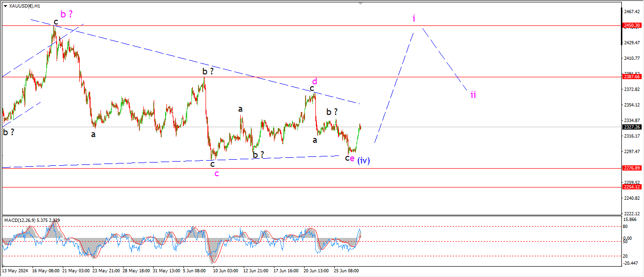Select the red 2276.89 price level tag
644x277 pixels.
(x=631, y=168)
